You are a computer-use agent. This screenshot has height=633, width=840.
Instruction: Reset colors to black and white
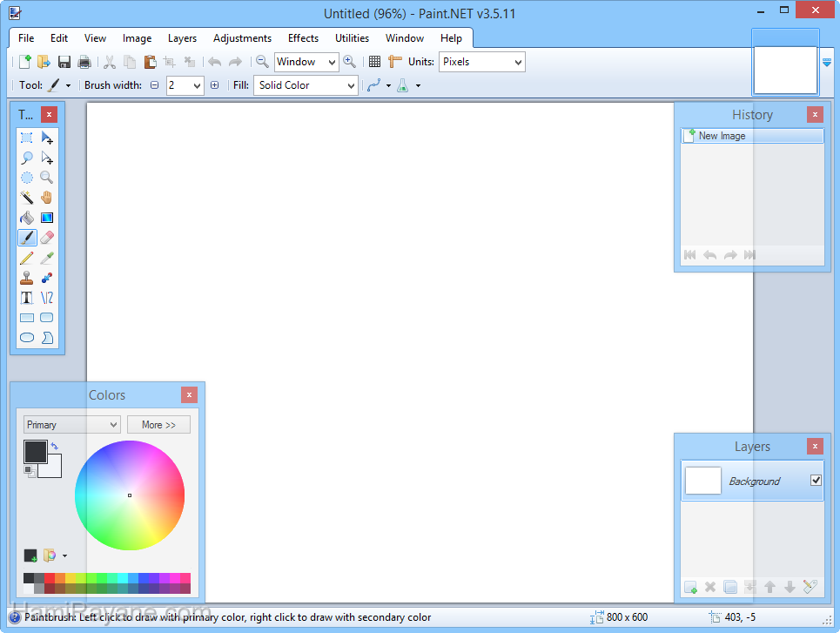pos(30,472)
